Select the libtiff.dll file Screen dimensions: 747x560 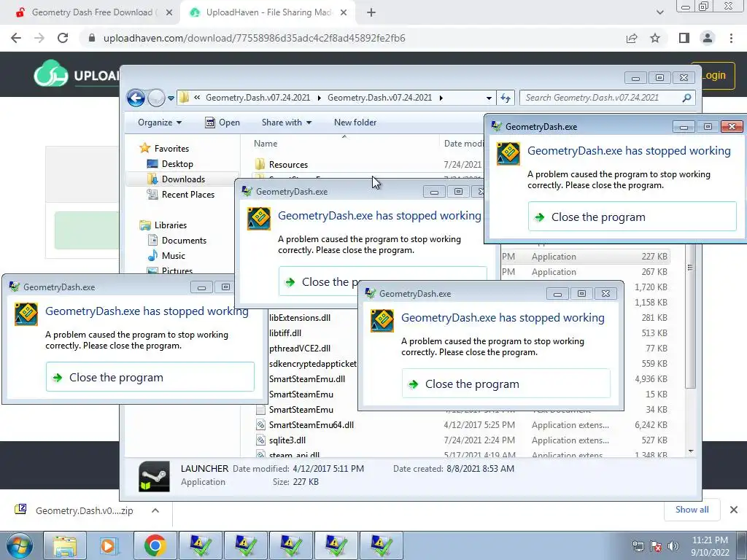[285, 332]
